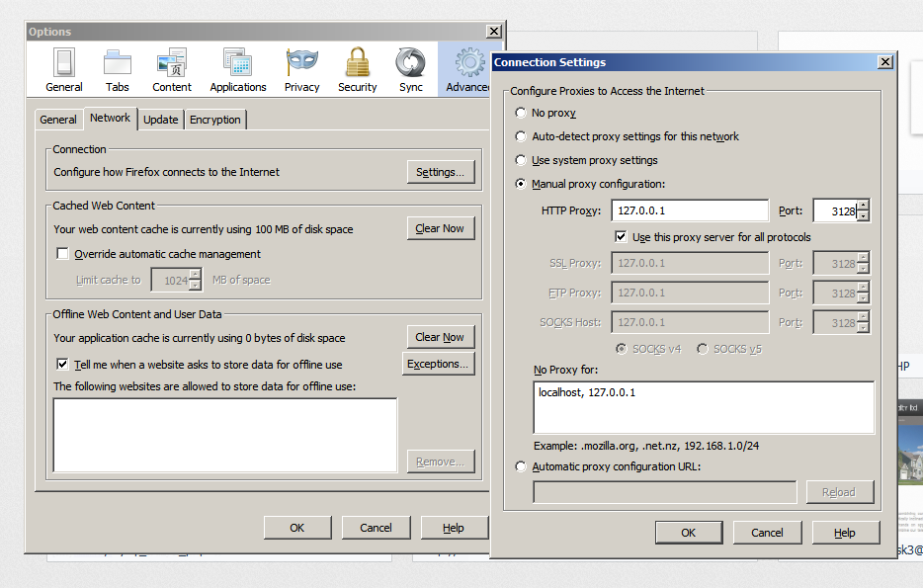Enable the No proxy option
The image size is (923, 588).
click(x=521, y=113)
